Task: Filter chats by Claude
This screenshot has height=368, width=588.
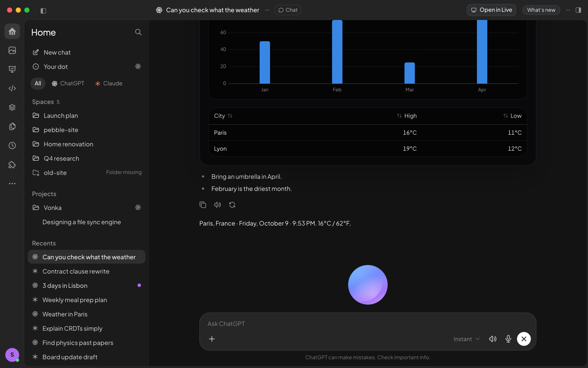Action: [109, 84]
